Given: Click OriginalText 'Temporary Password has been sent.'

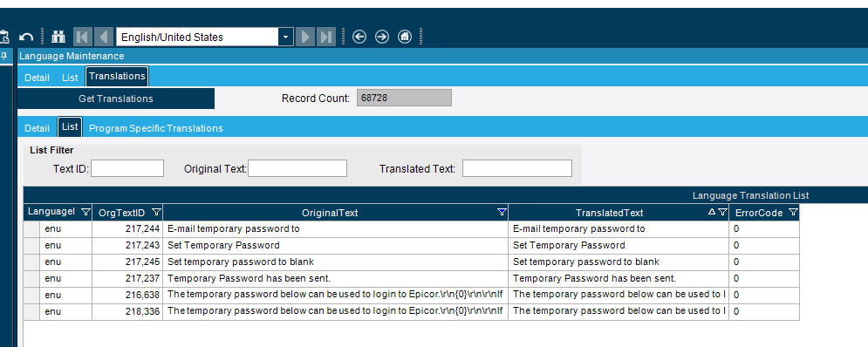Looking at the screenshot, I should pos(336,278).
